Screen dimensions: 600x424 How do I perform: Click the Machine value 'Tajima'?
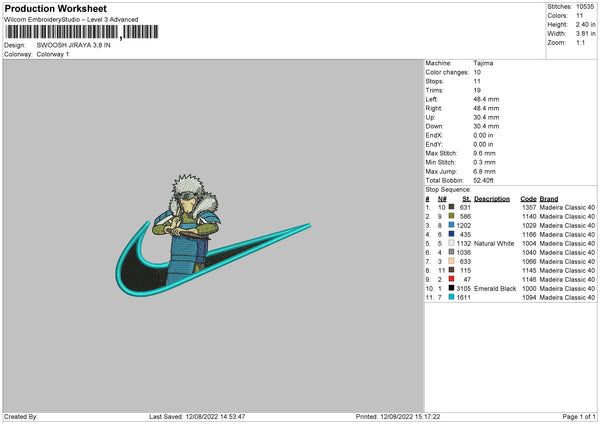point(483,63)
